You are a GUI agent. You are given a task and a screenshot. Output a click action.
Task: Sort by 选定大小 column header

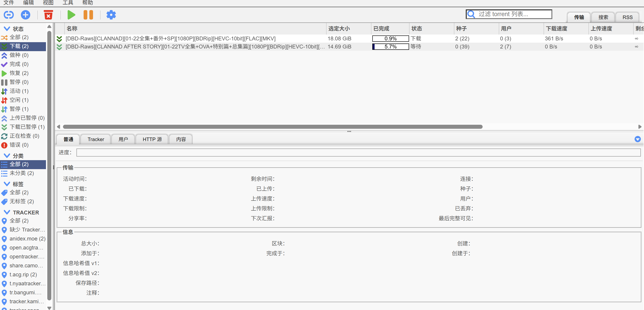tap(349, 29)
